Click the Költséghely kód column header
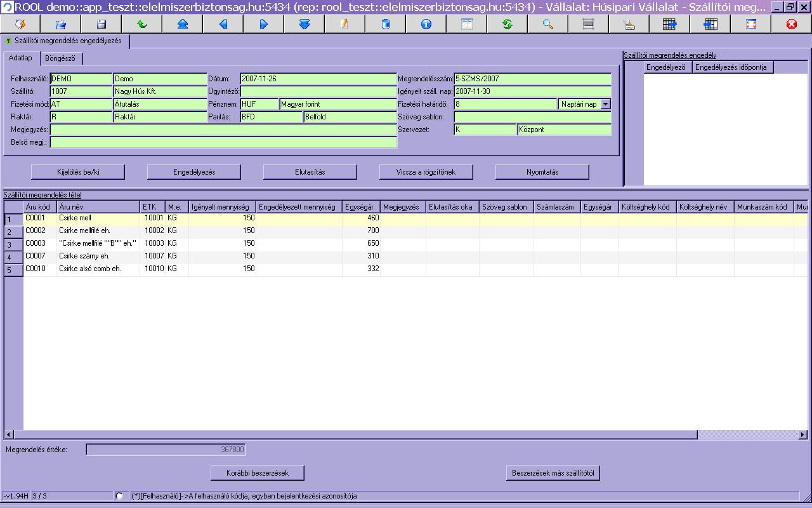The image size is (812, 508). coord(648,207)
